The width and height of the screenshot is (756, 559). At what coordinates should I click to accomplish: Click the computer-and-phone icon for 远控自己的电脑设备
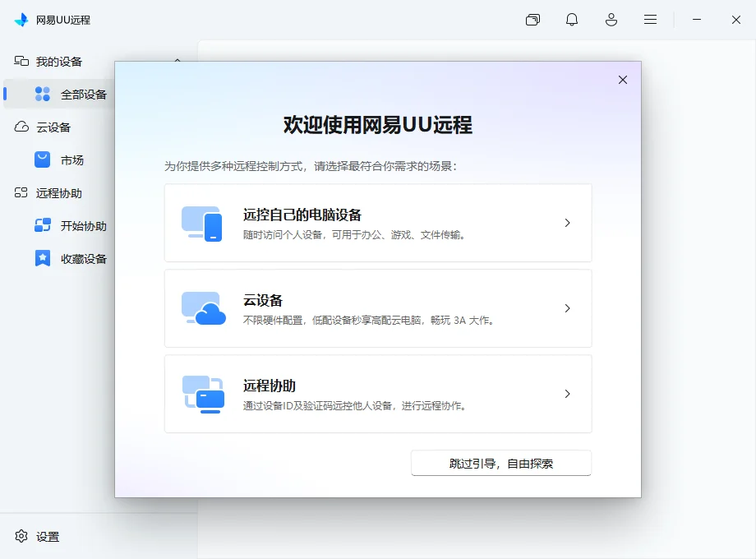(x=202, y=224)
